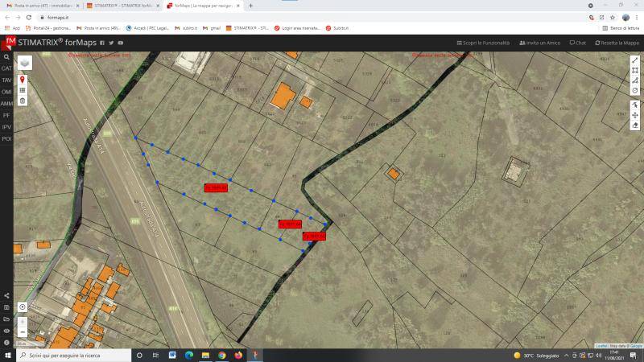Image resolution: width=644 pixels, height=362 pixels.
Task: Click the red location marker tool
Action: point(23,80)
